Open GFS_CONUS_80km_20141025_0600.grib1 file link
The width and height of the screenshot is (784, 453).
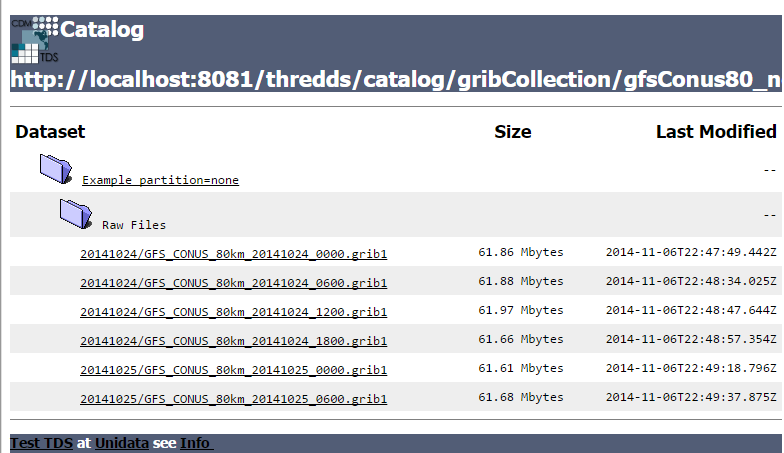pos(233,400)
